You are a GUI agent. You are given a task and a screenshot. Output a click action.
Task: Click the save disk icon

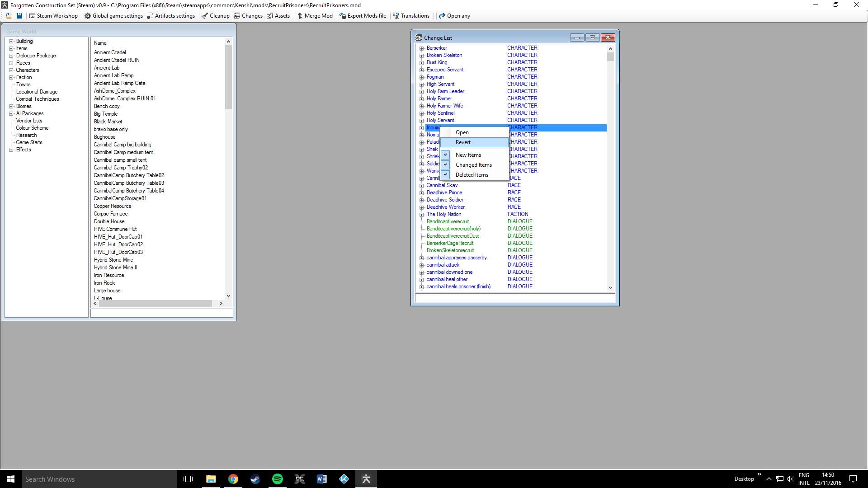point(19,16)
